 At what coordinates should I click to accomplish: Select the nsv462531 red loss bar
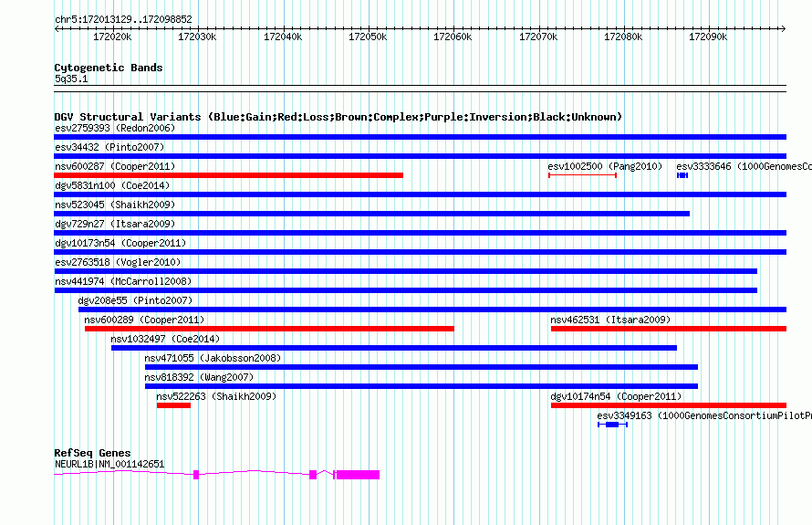(669, 329)
